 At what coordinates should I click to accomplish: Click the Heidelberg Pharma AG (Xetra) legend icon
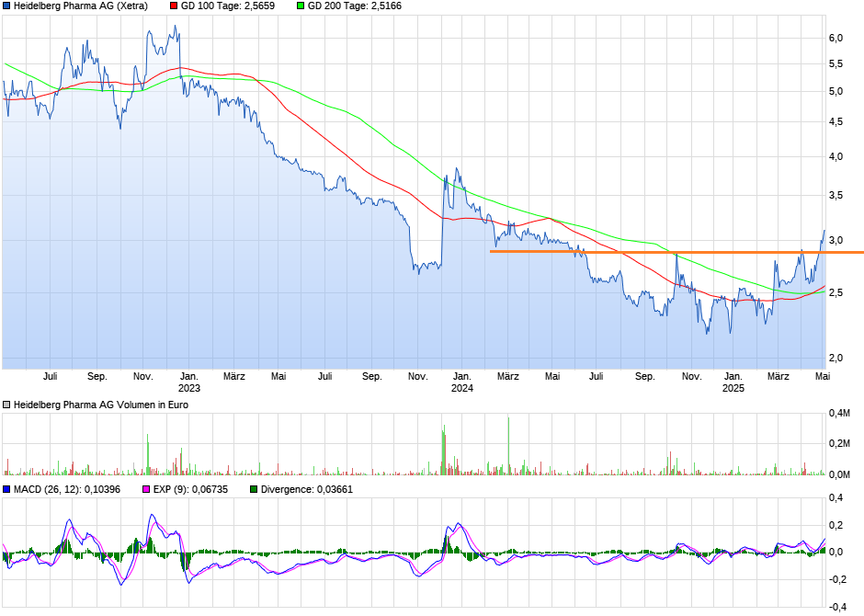(7, 7)
